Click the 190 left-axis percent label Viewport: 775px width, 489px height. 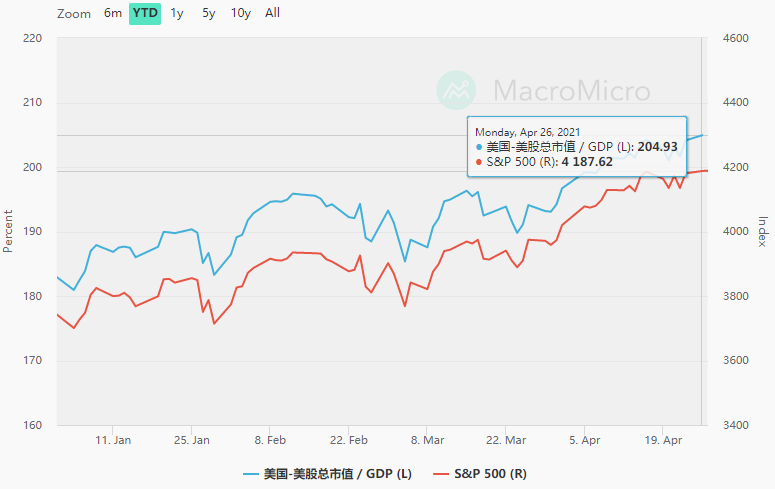pos(32,232)
